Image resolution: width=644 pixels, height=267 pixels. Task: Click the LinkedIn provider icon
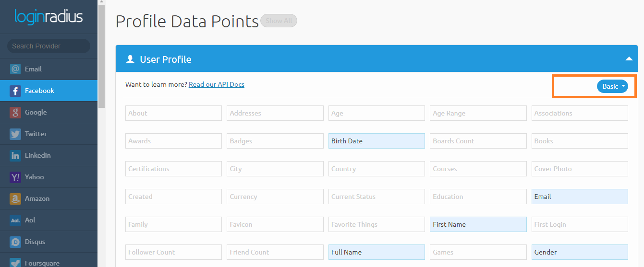point(15,155)
